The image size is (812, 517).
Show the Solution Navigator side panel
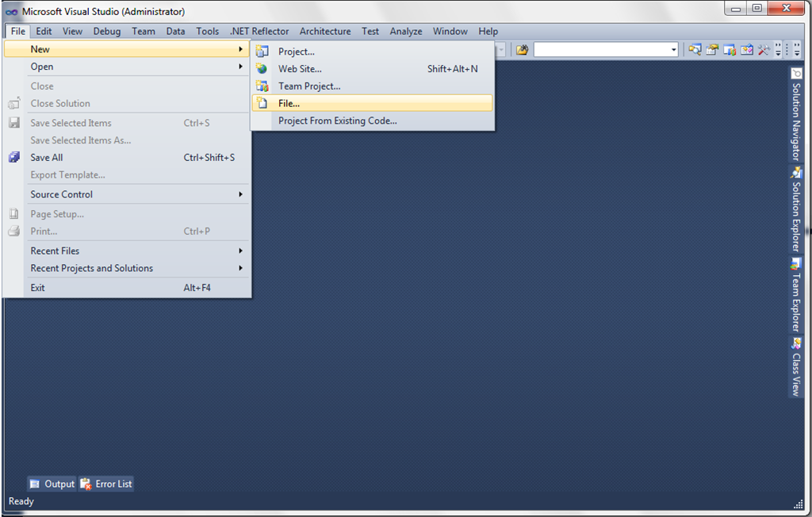coord(796,114)
